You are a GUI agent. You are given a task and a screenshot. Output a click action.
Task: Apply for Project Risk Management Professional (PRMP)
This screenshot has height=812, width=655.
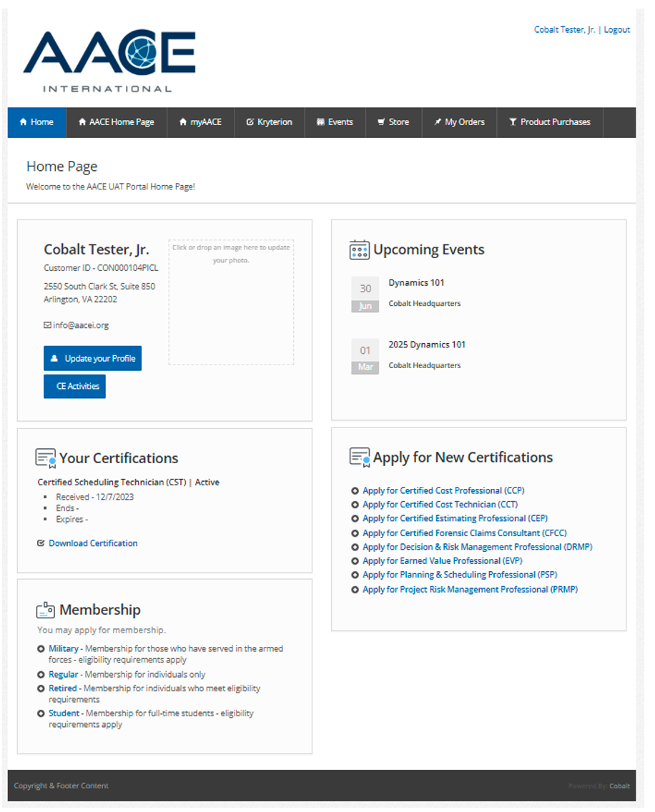pos(470,589)
